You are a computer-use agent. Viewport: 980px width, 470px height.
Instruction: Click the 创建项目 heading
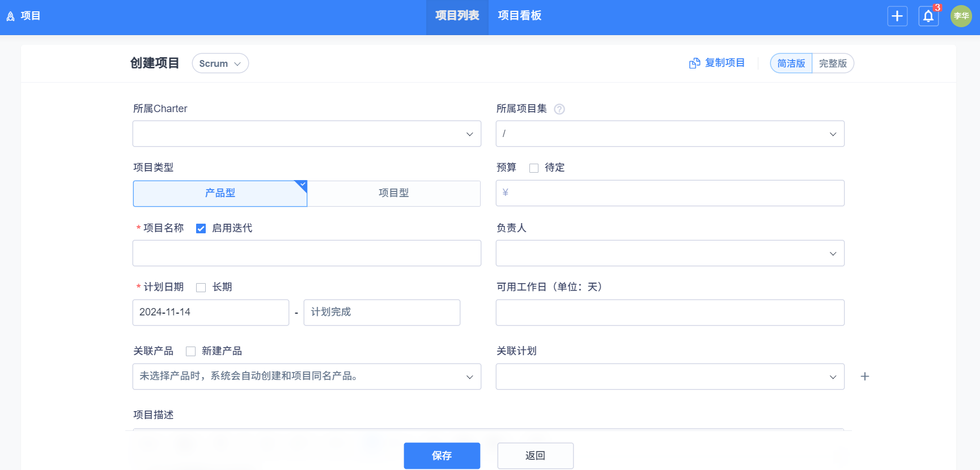[x=155, y=63]
